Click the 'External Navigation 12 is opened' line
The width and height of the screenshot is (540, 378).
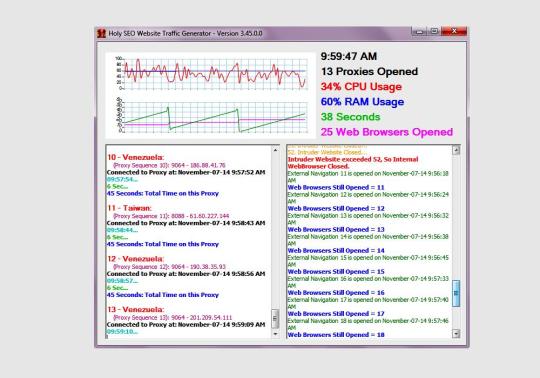368,198
